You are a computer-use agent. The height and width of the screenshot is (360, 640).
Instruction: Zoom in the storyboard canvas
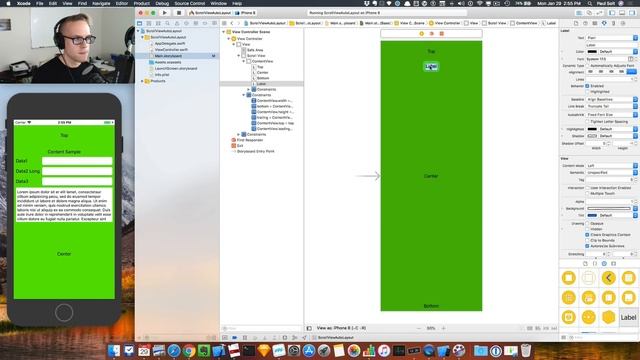click(444, 328)
